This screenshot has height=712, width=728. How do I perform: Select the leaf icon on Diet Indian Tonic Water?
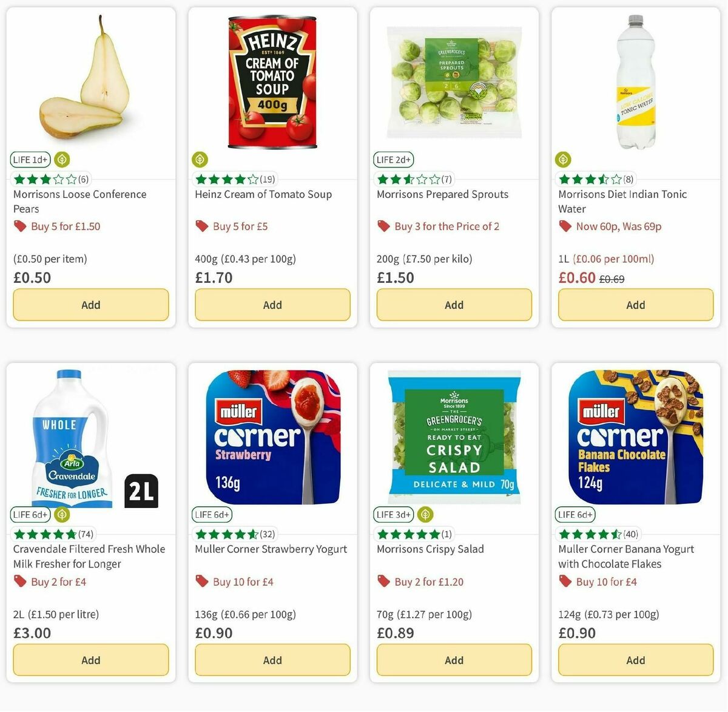(562, 159)
